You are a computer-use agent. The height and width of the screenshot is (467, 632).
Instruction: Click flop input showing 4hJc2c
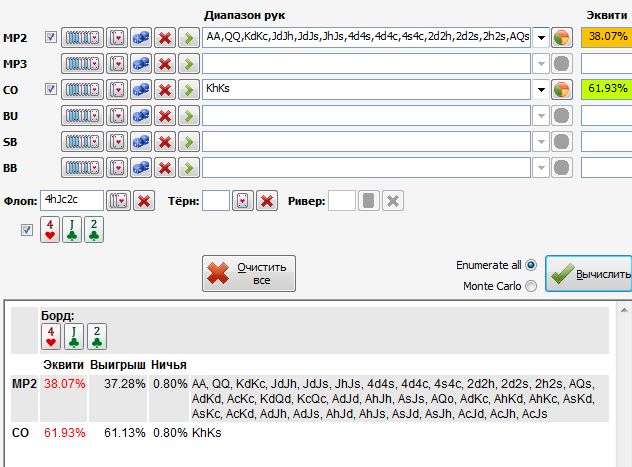[x=72, y=200]
